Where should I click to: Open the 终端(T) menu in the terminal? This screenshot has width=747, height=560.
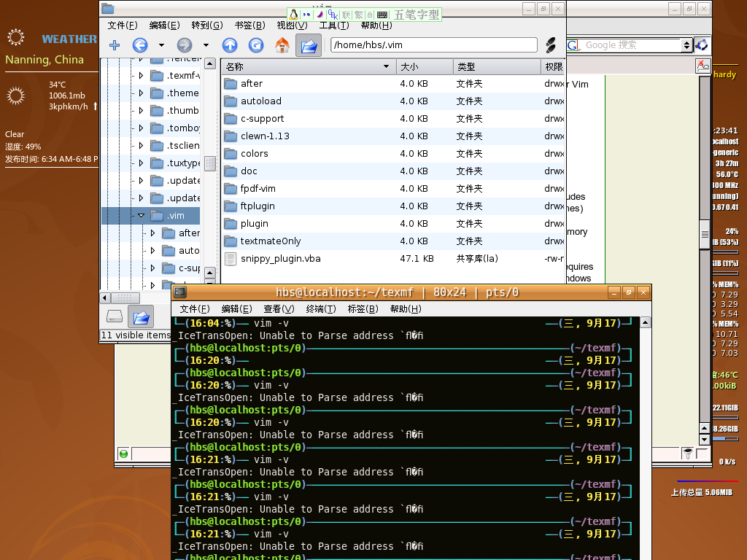(321, 309)
